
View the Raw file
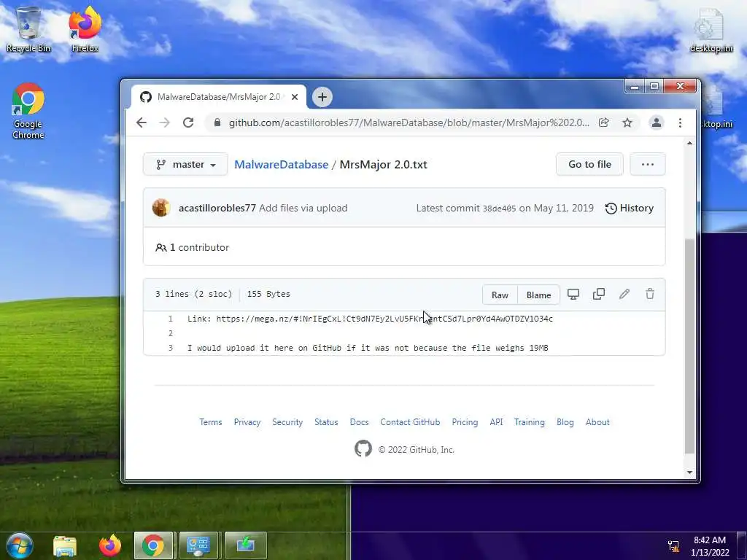pyautogui.click(x=500, y=295)
